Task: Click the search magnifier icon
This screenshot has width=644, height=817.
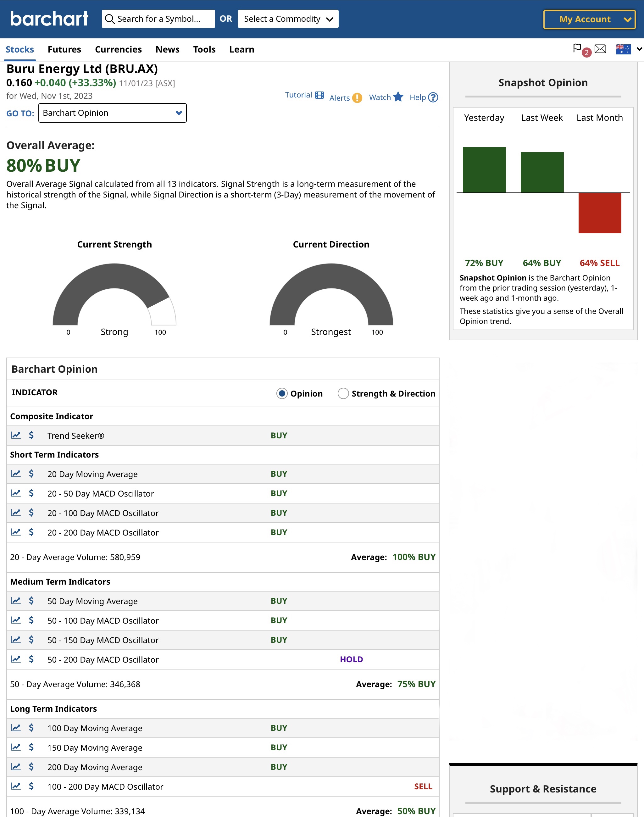Action: click(x=110, y=19)
